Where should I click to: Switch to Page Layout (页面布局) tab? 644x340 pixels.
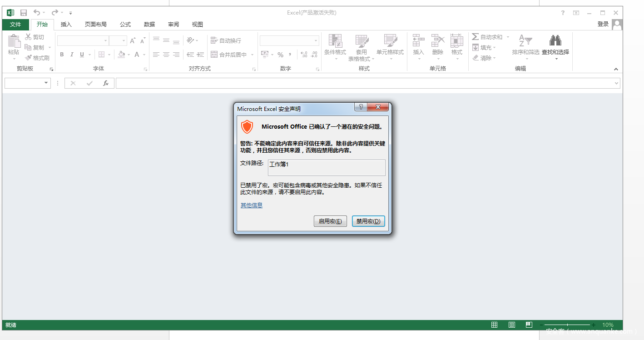point(96,25)
